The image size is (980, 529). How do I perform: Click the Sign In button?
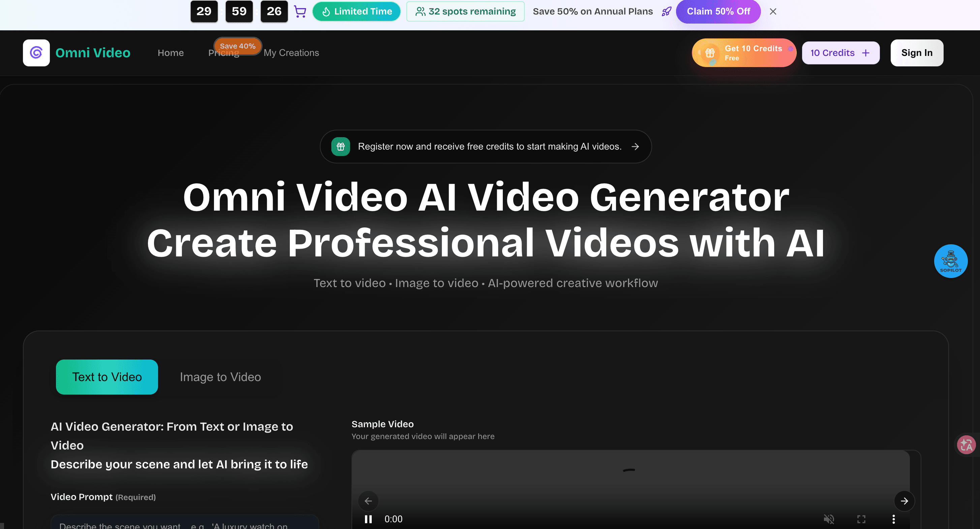point(916,53)
